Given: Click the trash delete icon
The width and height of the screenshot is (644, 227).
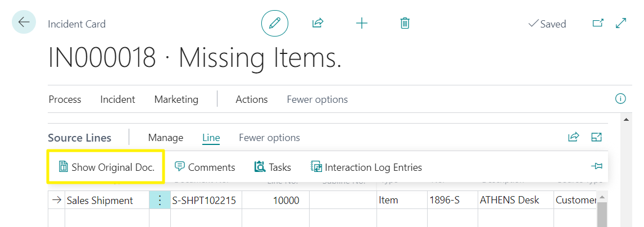Looking at the screenshot, I should pos(405,24).
